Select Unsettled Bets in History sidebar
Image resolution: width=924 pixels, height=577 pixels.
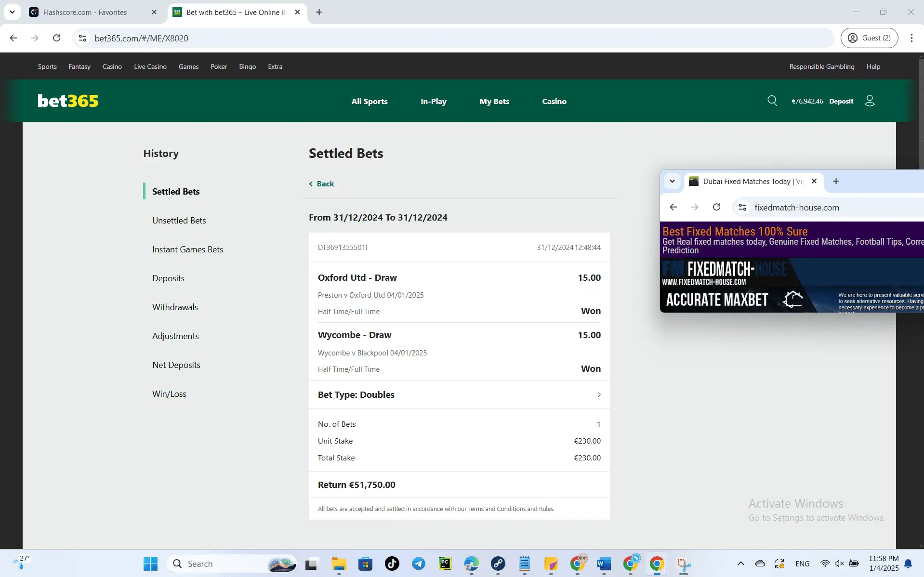point(179,220)
